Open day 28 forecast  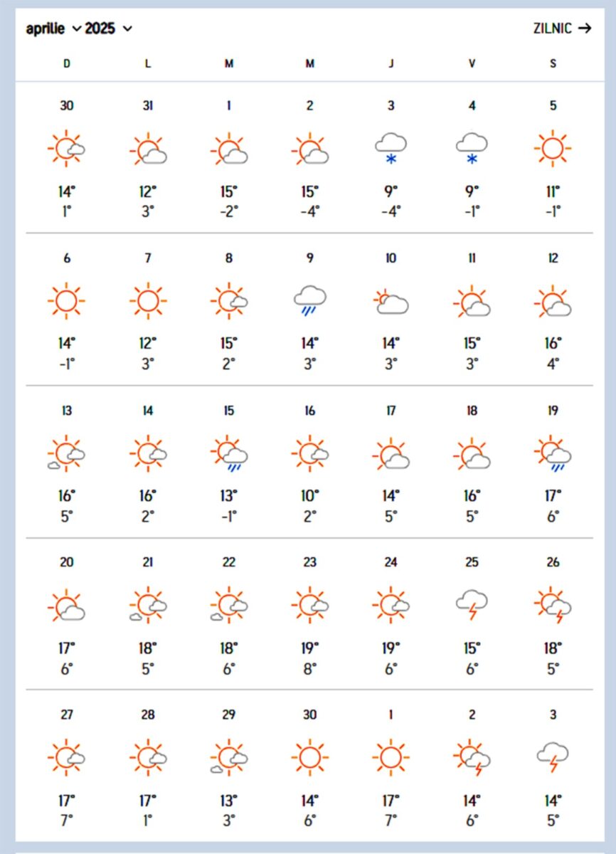pyautogui.click(x=148, y=715)
